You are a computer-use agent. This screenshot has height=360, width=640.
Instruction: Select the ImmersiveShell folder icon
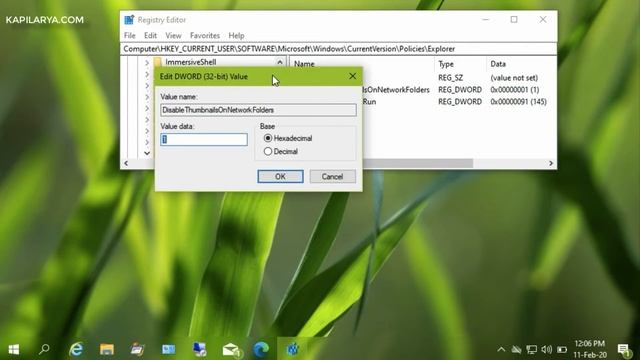point(158,62)
